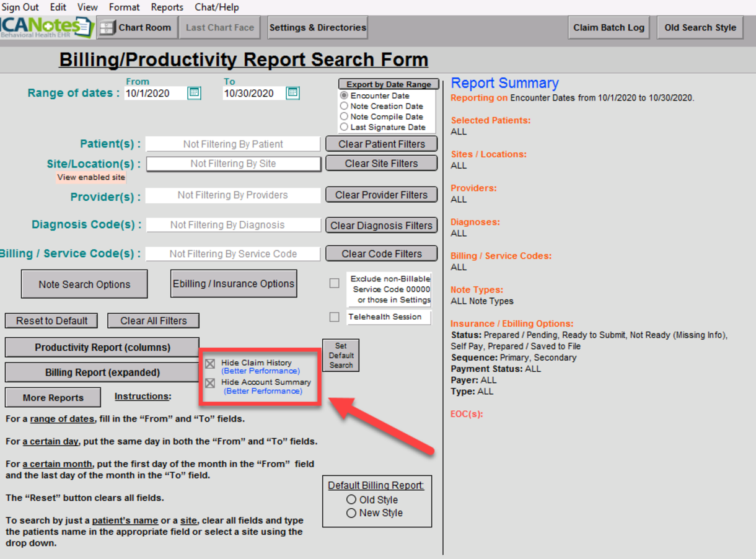
Task: Click Clear Patient Filters button
Action: [x=382, y=144]
